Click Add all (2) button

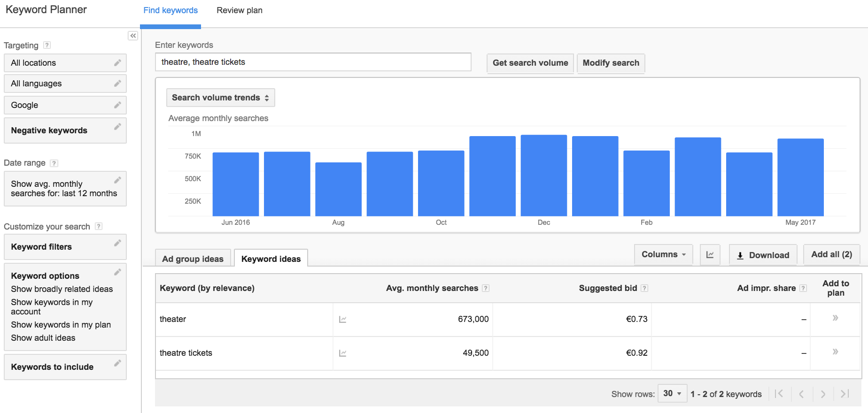[832, 254]
